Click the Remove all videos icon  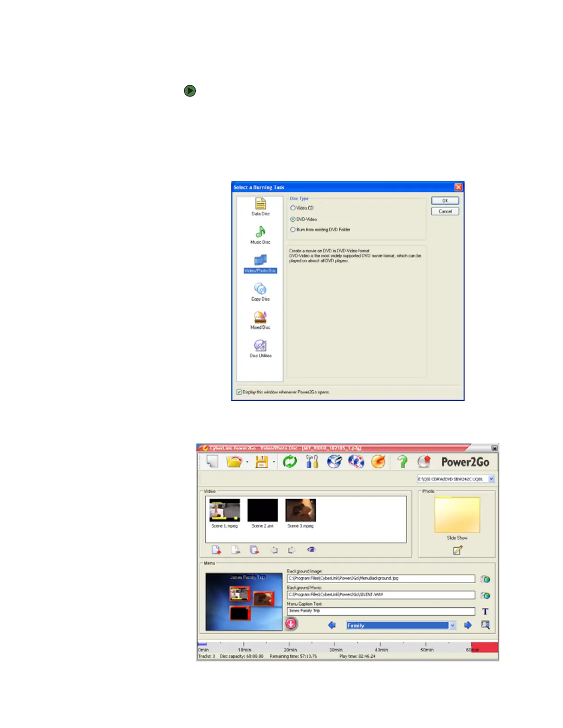click(x=254, y=550)
